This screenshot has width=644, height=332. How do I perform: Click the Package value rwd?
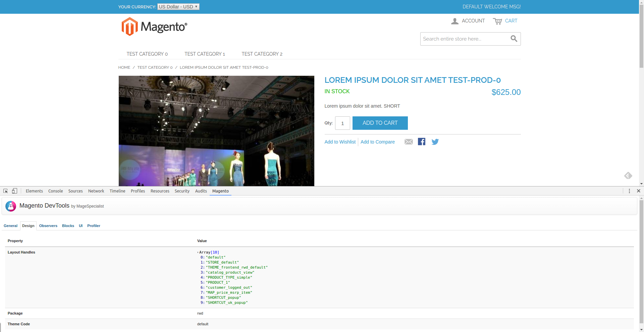(200, 313)
